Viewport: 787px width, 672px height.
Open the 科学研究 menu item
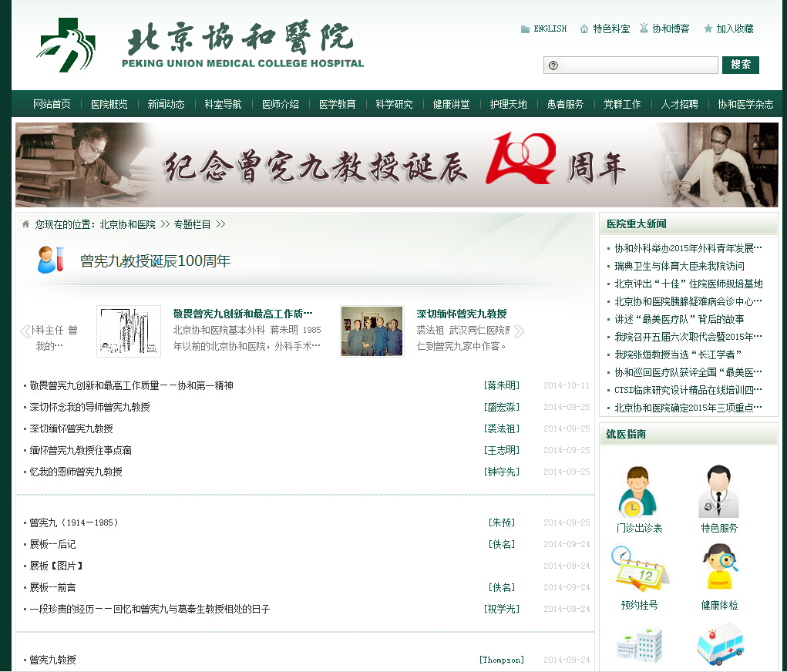(x=394, y=104)
